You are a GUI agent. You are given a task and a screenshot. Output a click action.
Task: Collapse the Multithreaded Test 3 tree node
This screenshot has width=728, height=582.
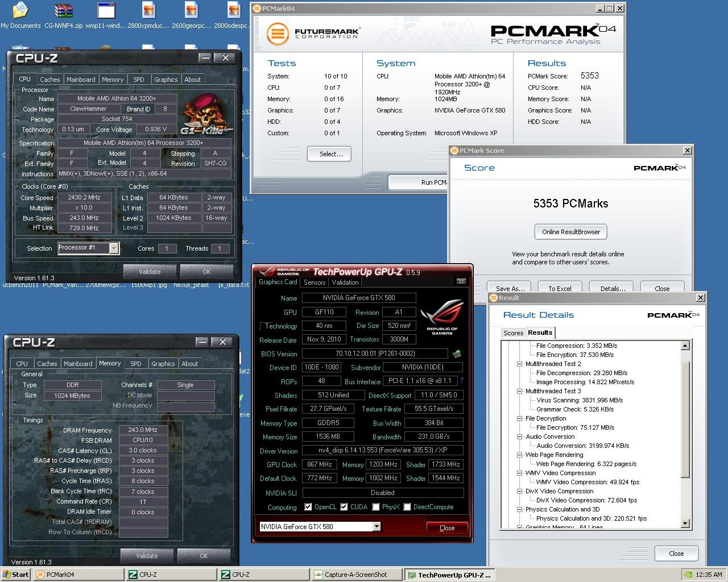pyautogui.click(x=519, y=391)
